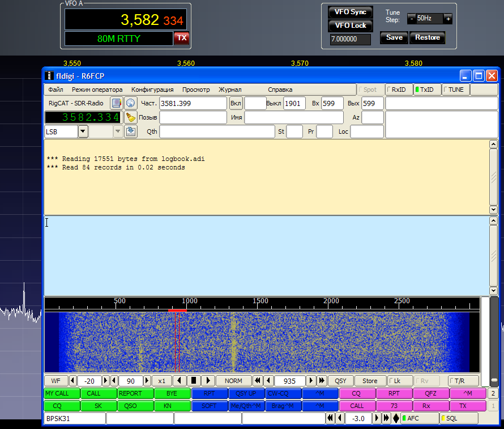Click the globe QRZ lookup icon
The width and height of the screenshot is (504, 429).
131,103
